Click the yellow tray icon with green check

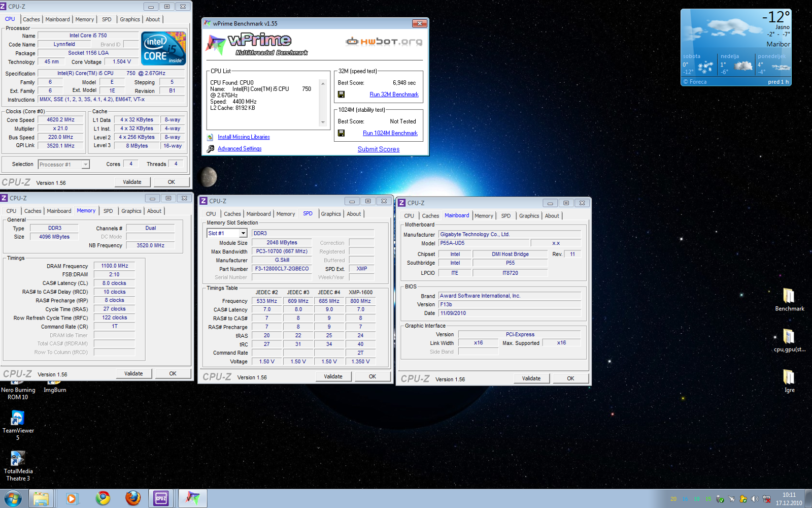coord(743,499)
